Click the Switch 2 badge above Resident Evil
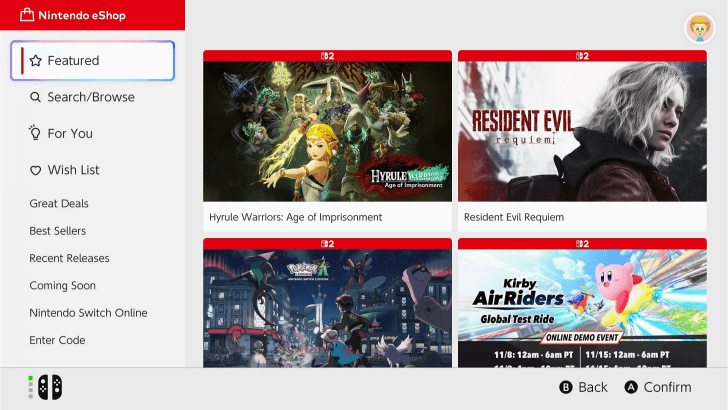728x410 pixels. 582,56
